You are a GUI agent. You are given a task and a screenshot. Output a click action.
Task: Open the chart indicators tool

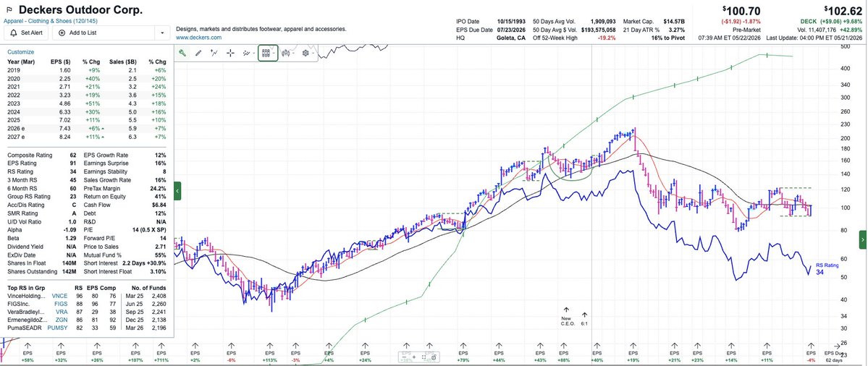click(x=246, y=53)
